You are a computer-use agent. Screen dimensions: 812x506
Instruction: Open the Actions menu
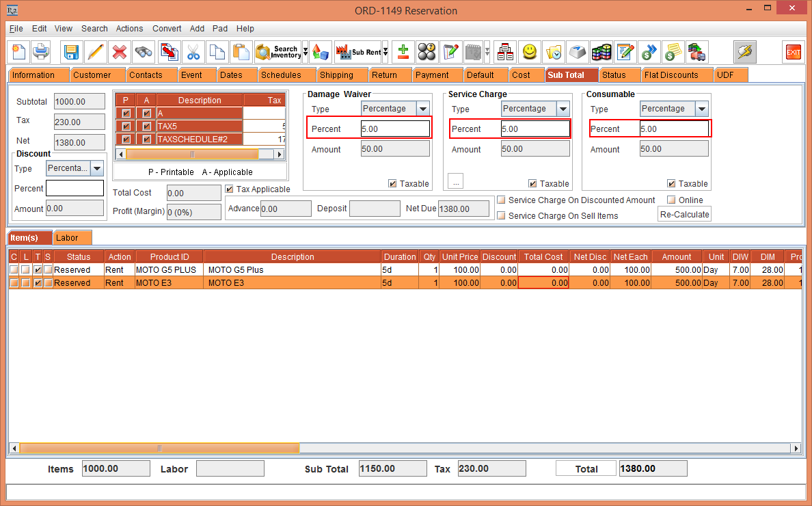[129, 29]
